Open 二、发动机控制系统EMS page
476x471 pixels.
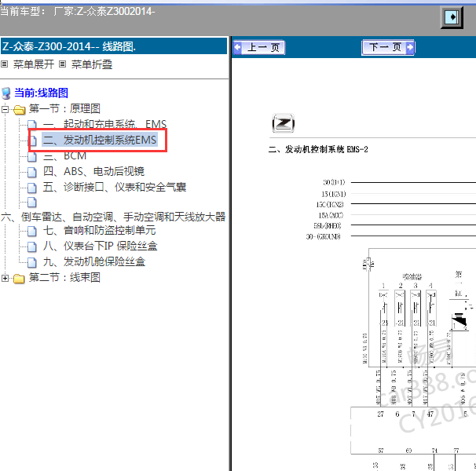coord(100,140)
